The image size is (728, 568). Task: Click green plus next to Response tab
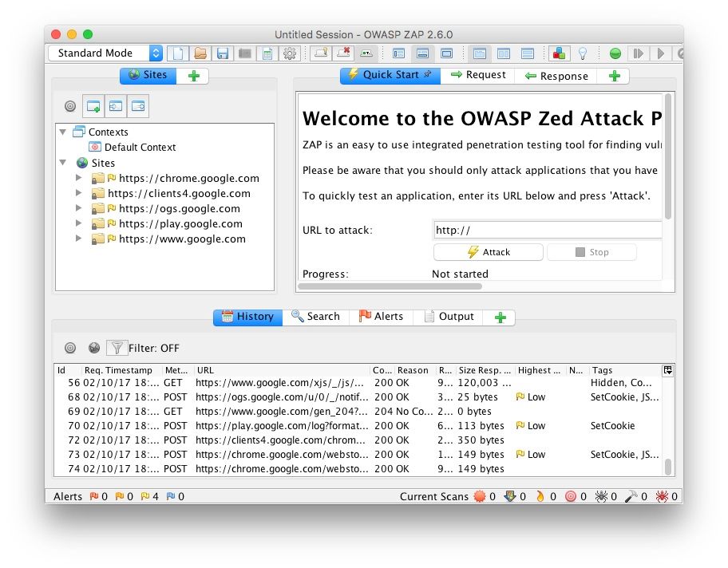click(x=615, y=76)
